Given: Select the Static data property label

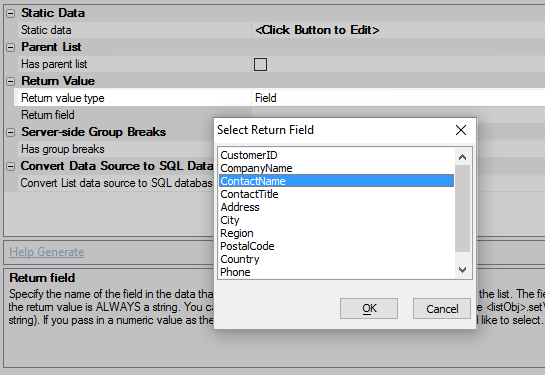Looking at the screenshot, I should pyautogui.click(x=46, y=30).
